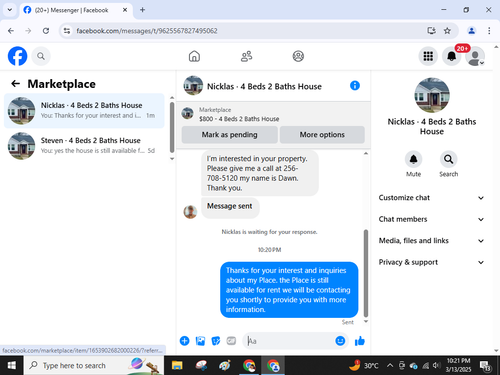The height and width of the screenshot is (375, 500).
Task: Expand Media, files and links section
Action: pos(431,241)
